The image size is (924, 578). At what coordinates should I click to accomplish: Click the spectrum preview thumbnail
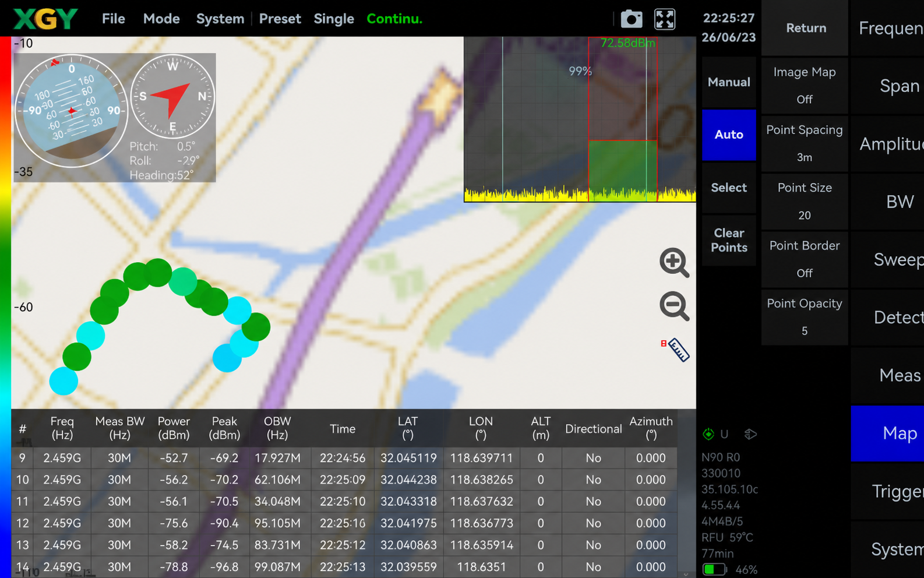(580, 119)
